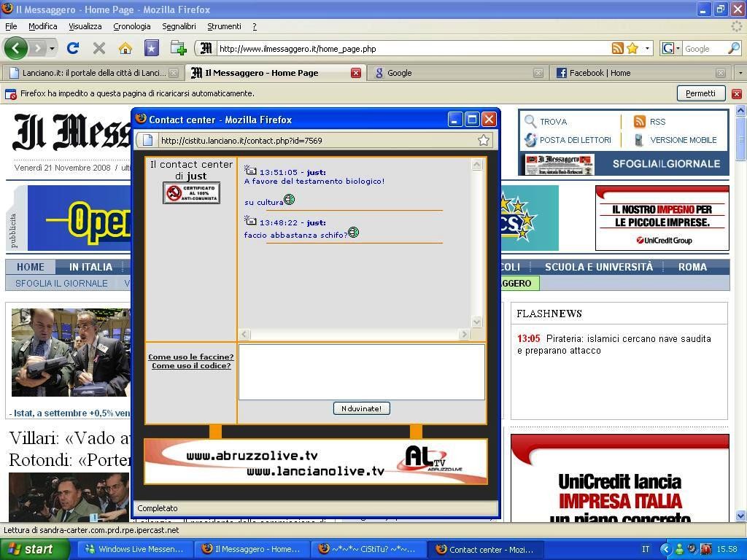Open the Strumenti menu
The height and width of the screenshot is (560, 747).
pyautogui.click(x=225, y=27)
